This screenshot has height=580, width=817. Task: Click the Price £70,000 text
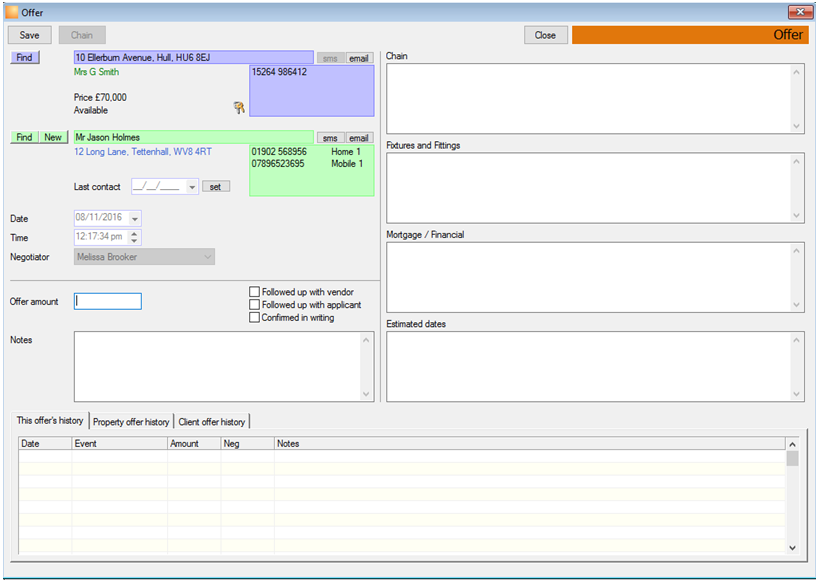[x=100, y=97]
